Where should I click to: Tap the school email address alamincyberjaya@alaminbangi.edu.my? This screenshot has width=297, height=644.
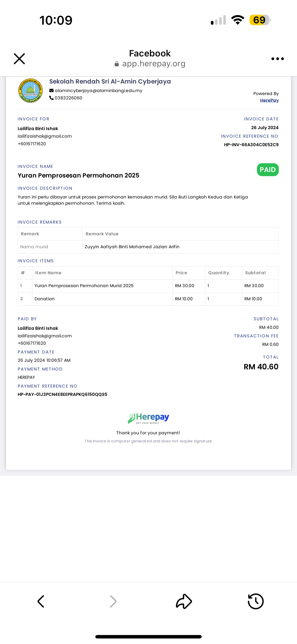tap(99, 91)
